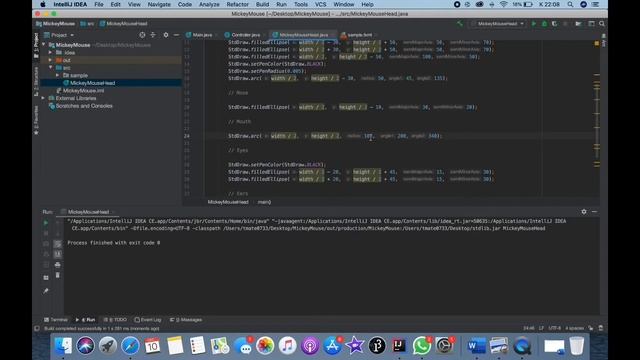The width and height of the screenshot is (640, 360).
Task: Open Finder from the Dock
Action: (x=63, y=346)
